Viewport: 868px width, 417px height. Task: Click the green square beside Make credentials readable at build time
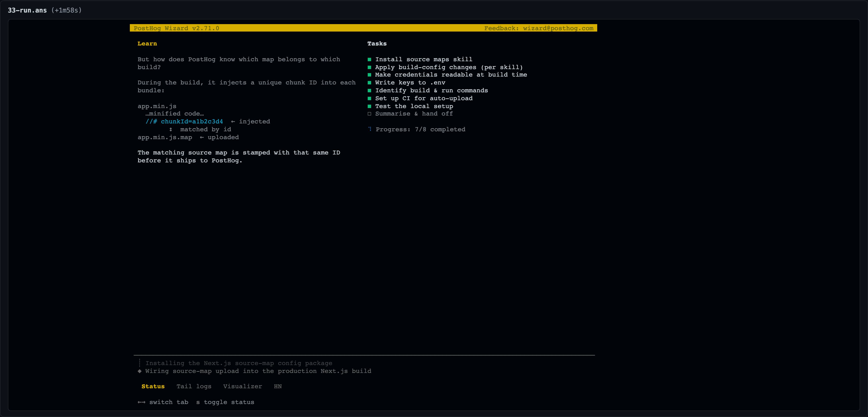[x=369, y=75]
